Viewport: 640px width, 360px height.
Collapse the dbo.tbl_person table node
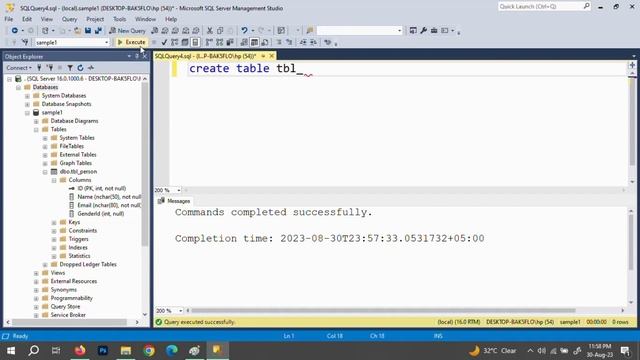(45, 172)
